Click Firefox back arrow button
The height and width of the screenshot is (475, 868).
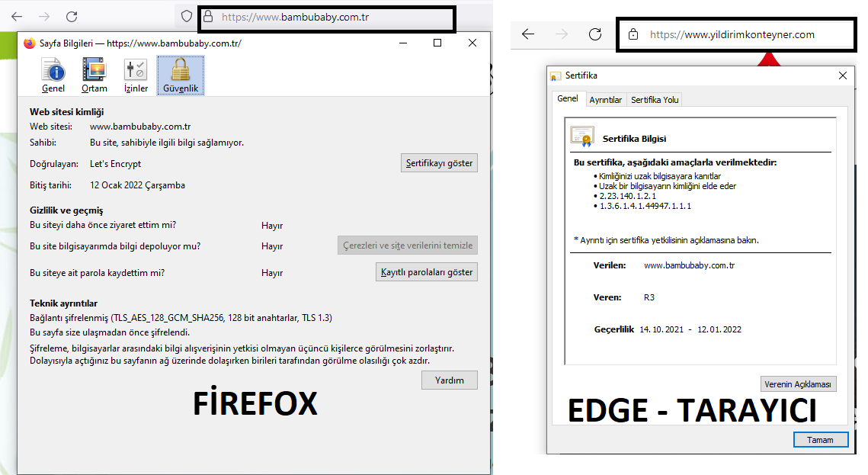[17, 17]
